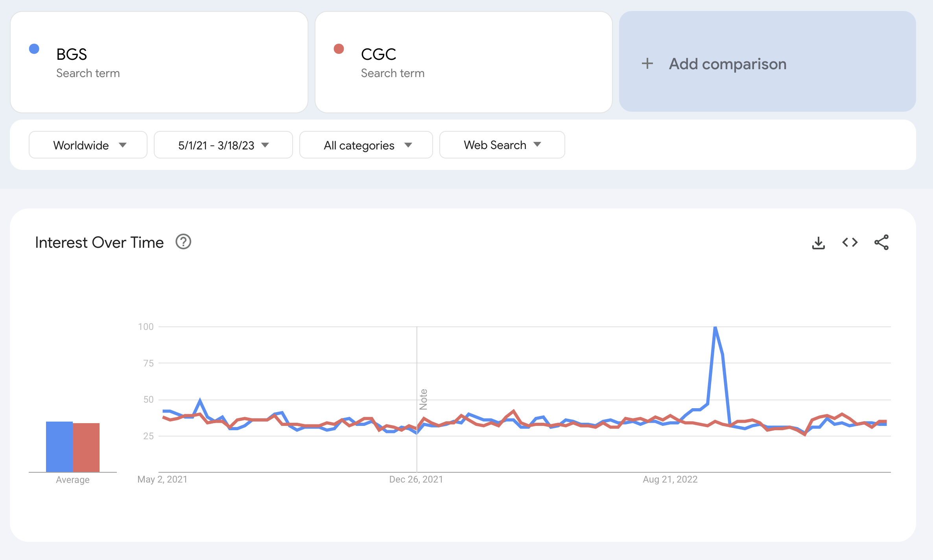Edit the BGS search term
933x560 pixels.
click(159, 62)
